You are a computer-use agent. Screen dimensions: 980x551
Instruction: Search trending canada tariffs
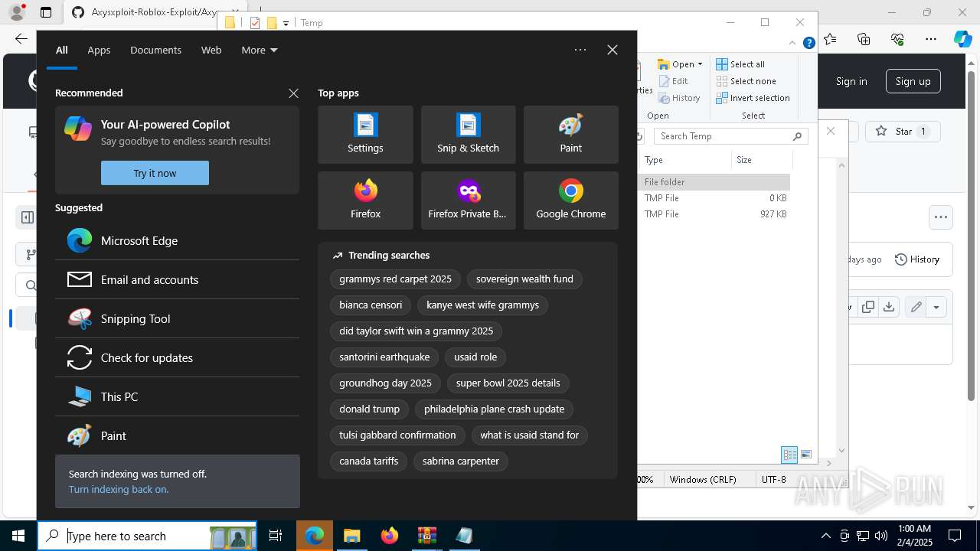coord(369,461)
